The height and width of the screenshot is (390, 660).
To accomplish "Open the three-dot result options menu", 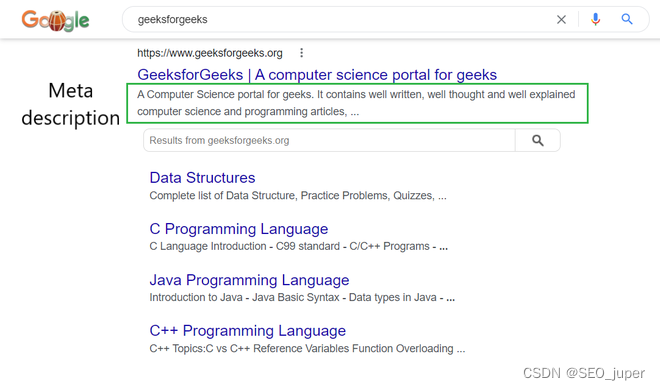I will (x=301, y=53).
